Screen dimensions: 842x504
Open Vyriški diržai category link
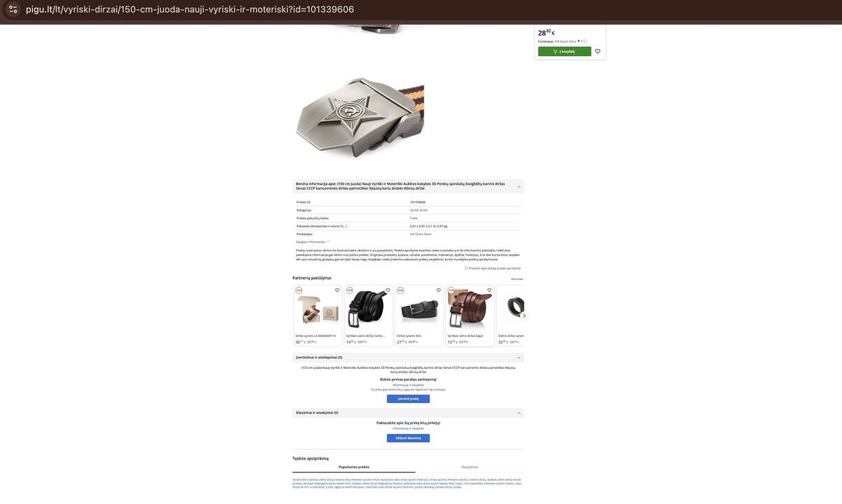pyautogui.click(x=419, y=210)
